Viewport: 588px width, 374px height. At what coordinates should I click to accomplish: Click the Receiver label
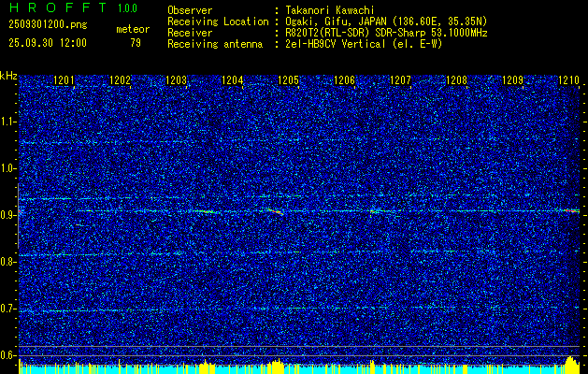click(x=190, y=33)
